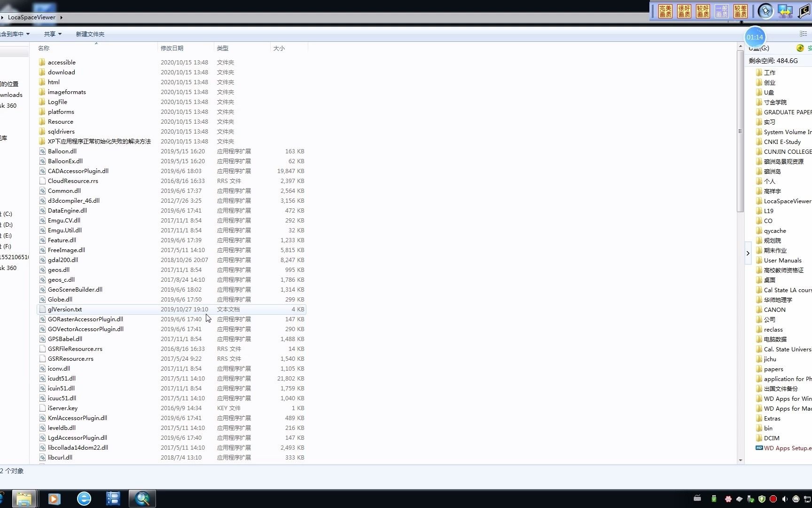Click the pushpin icon in the remote toolbar
This screenshot has width=812, height=508.
coord(765,11)
